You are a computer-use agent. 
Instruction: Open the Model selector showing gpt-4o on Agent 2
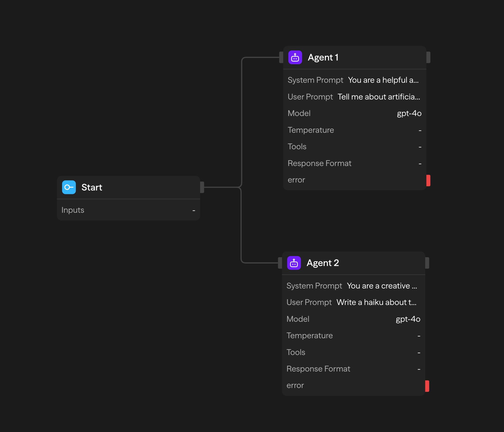tap(408, 319)
